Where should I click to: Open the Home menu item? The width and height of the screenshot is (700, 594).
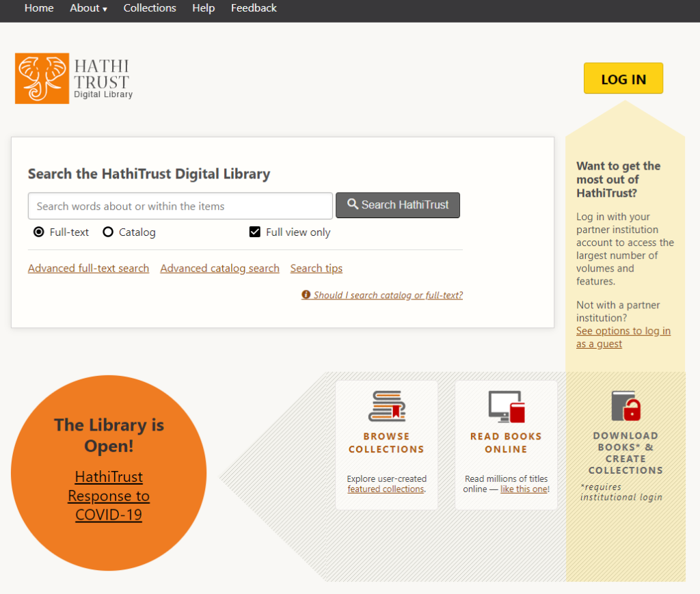pyautogui.click(x=39, y=8)
